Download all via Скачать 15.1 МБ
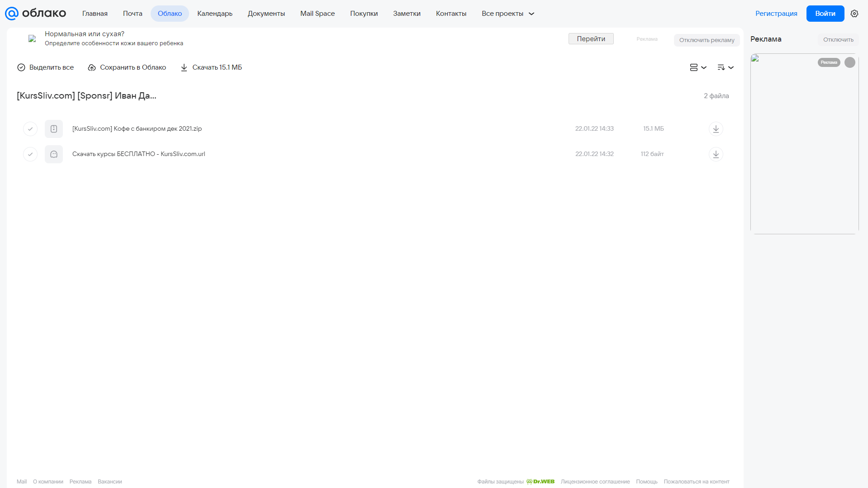 tap(211, 67)
